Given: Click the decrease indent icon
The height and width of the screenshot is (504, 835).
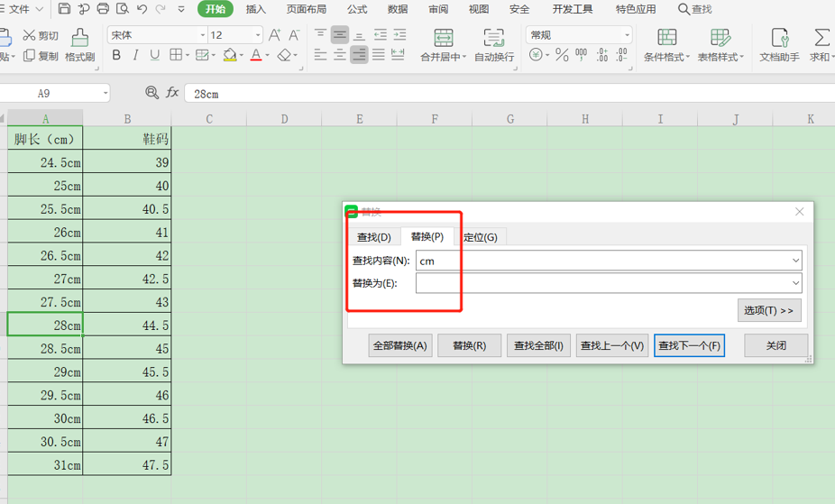Looking at the screenshot, I should pyautogui.click(x=381, y=35).
